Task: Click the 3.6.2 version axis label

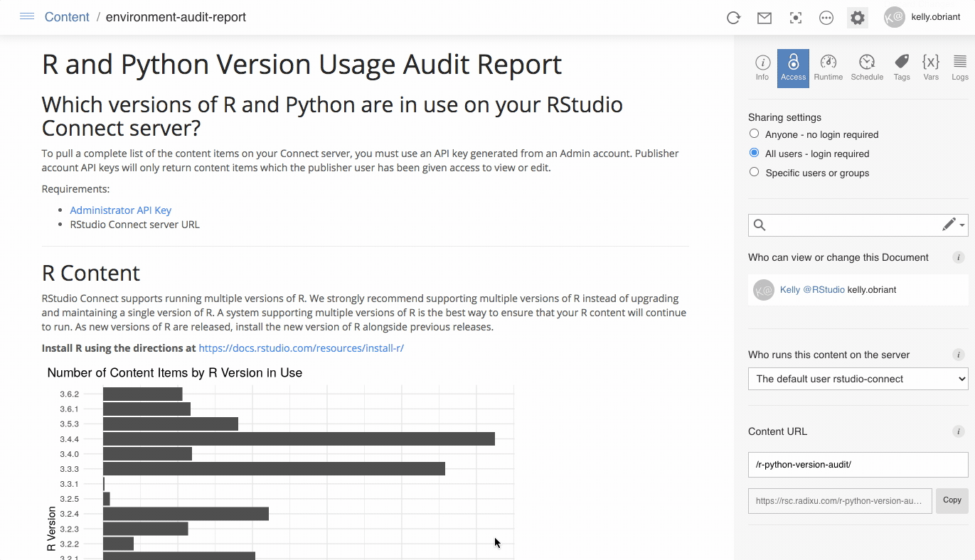Action: click(70, 394)
